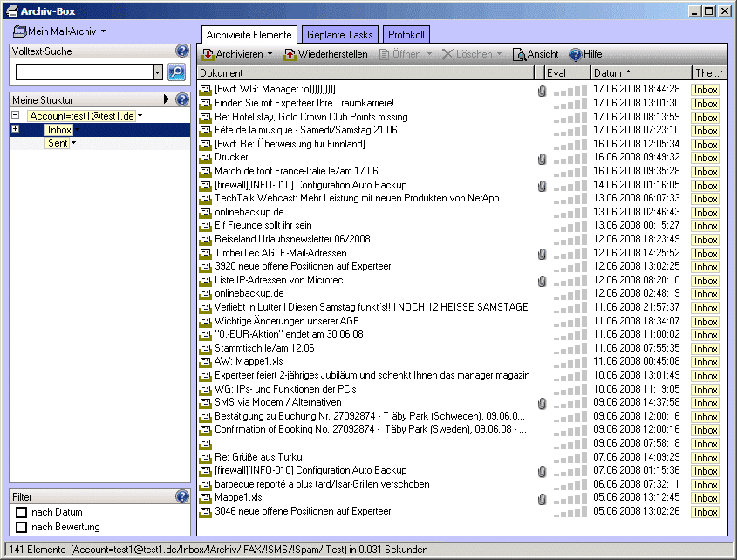The width and height of the screenshot is (737, 560).
Task: Open the full-text search combo dropdown
Action: (x=157, y=72)
